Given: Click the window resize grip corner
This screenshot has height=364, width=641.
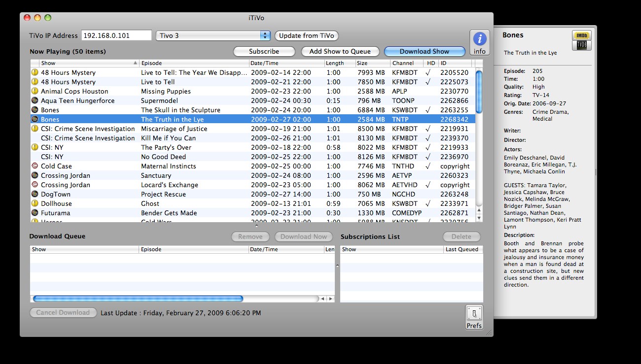Looking at the screenshot, I should [x=489, y=333].
